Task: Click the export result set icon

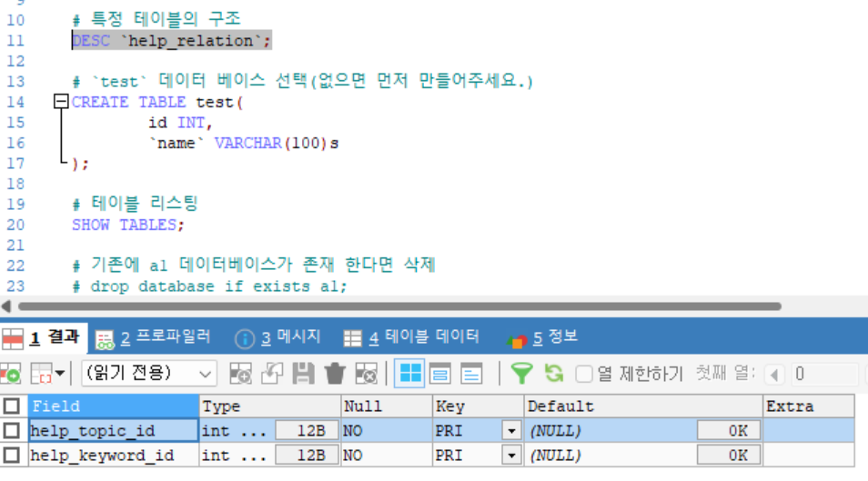Action: [10, 374]
